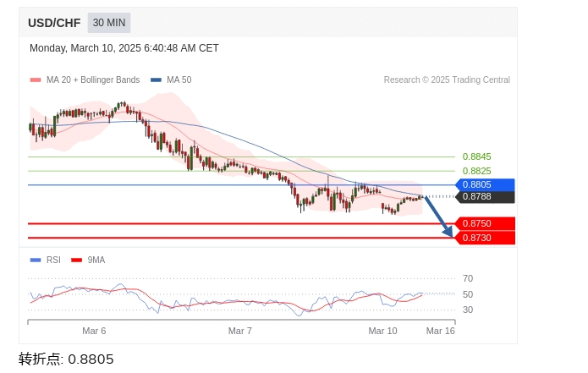588x373 pixels.
Task: Click the red 0.8750 support price tag
Action: 485,224
